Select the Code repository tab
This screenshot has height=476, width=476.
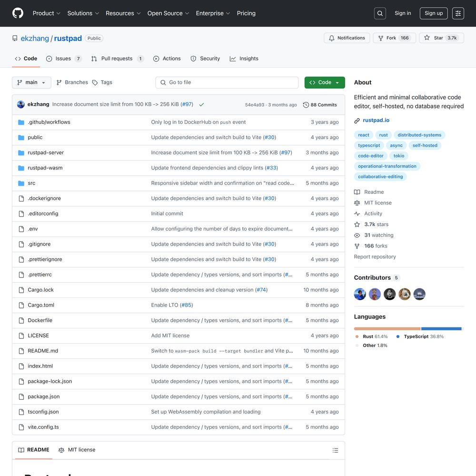tap(26, 59)
